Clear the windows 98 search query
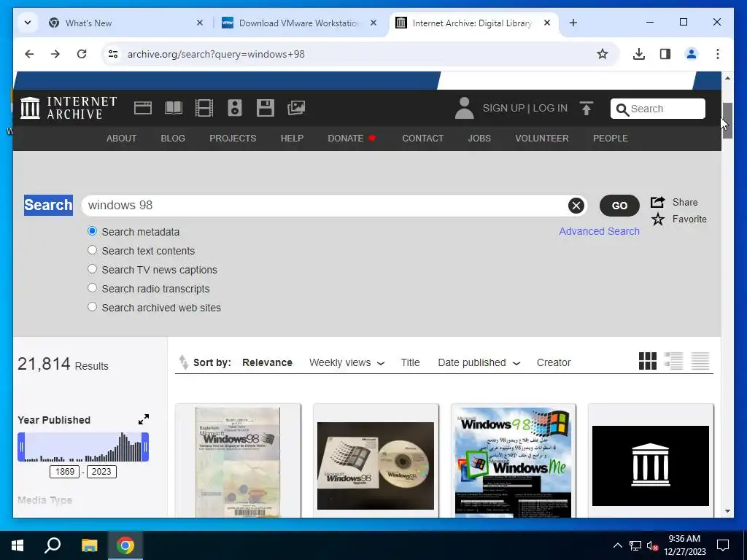The image size is (747, 560). coord(576,205)
